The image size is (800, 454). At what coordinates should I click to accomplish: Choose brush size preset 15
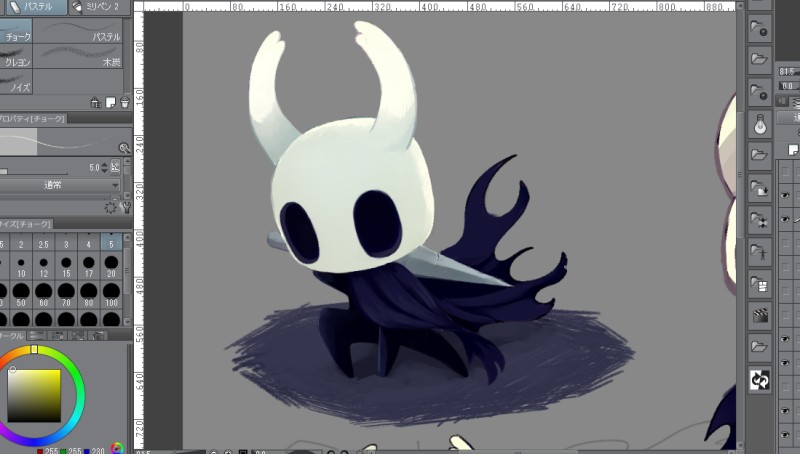[x=66, y=267]
